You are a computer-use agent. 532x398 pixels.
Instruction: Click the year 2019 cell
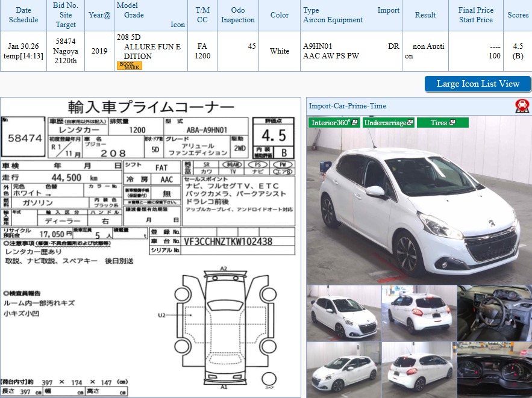[99, 51]
